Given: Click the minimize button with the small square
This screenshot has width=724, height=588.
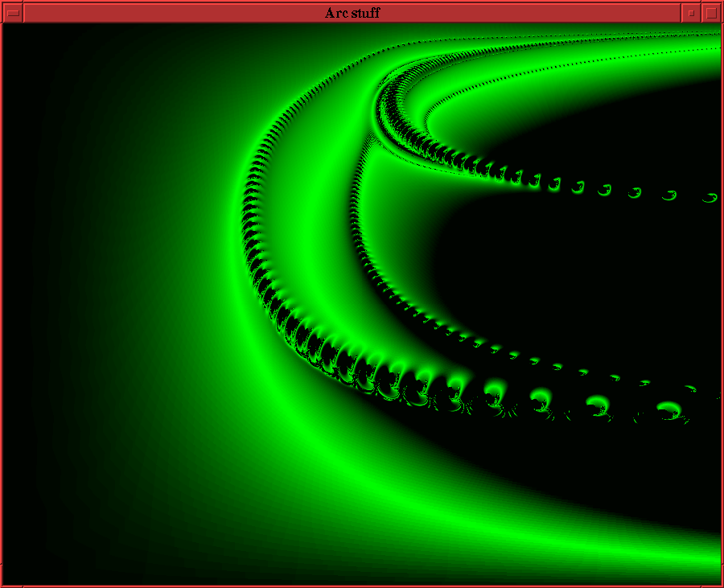Looking at the screenshot, I should [691, 13].
